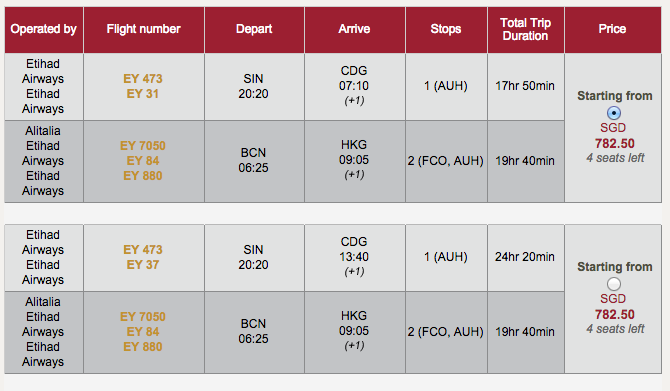Click the Price column header
The height and width of the screenshot is (391, 670).
pyautogui.click(x=613, y=29)
